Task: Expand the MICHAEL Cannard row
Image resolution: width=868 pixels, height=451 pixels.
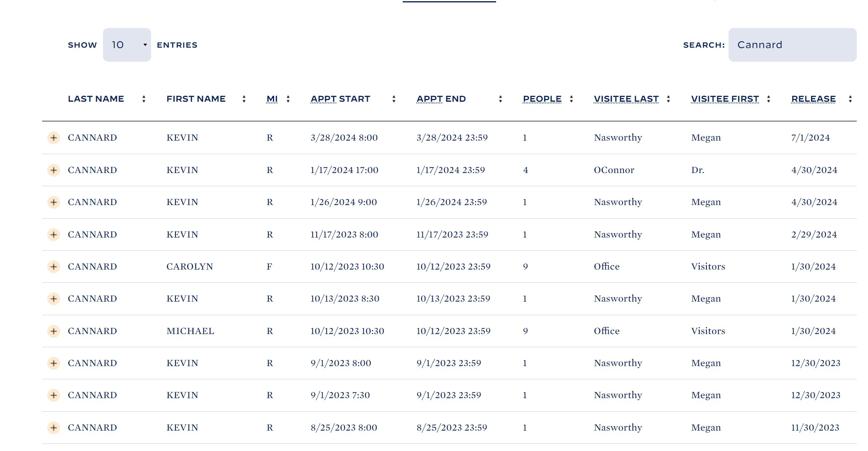Action: 53,331
